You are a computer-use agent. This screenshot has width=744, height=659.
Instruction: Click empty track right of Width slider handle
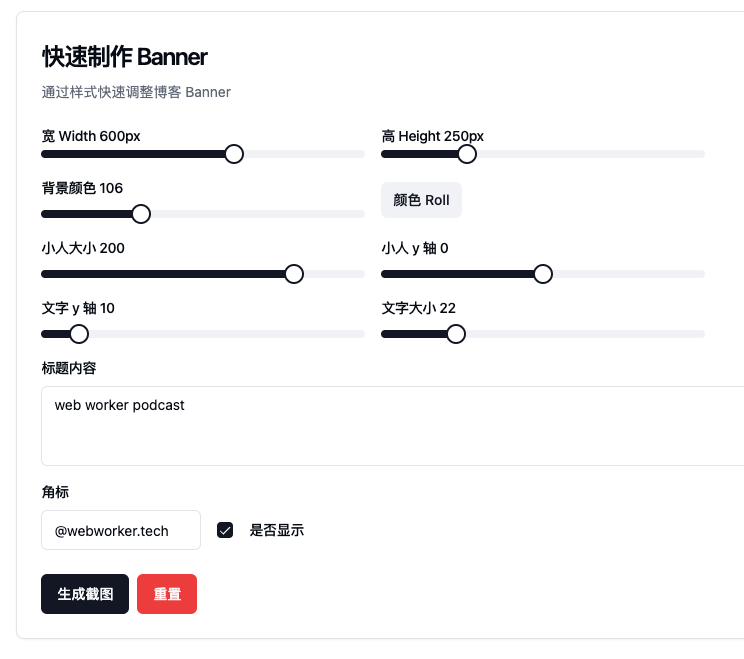305,154
